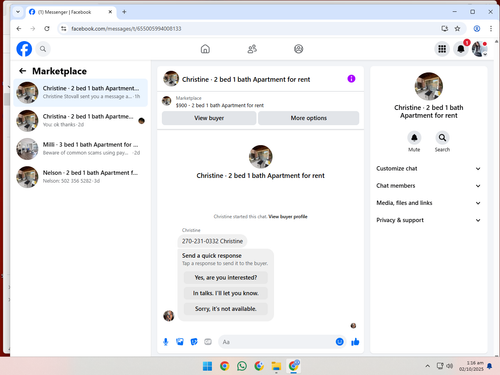
Task: Focus the Aa message input field
Action: tap(277, 342)
